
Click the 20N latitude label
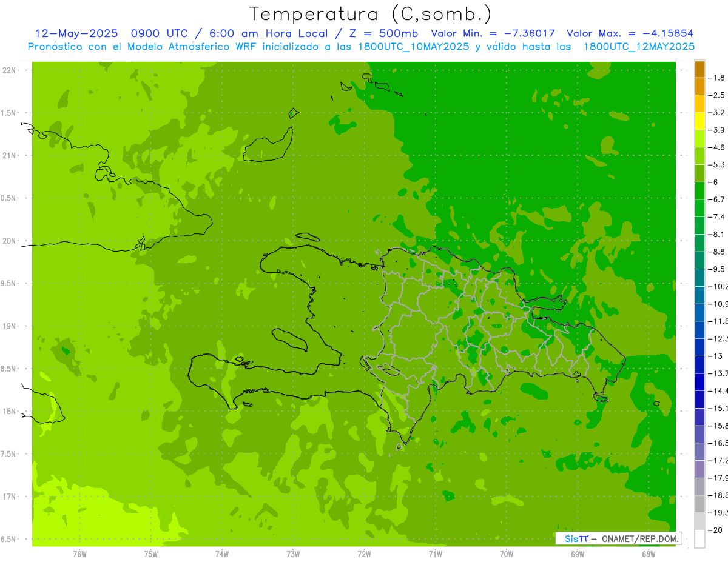[x=9, y=241]
